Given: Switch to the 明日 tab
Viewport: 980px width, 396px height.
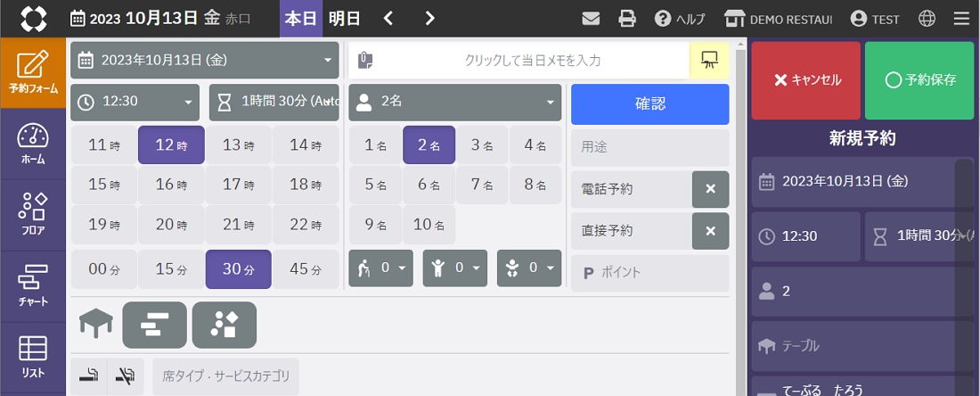Looking at the screenshot, I should [345, 18].
